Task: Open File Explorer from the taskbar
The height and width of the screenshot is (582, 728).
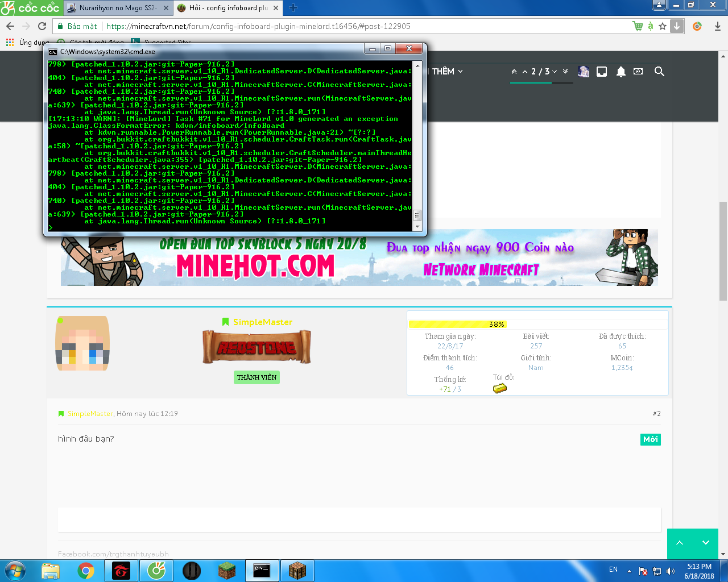Action: click(51, 571)
